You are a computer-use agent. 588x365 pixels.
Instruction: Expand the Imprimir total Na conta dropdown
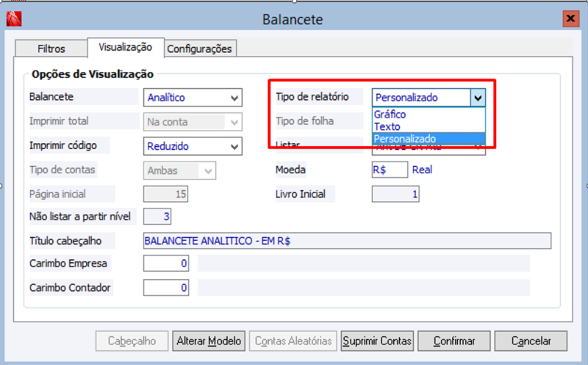pos(193,122)
